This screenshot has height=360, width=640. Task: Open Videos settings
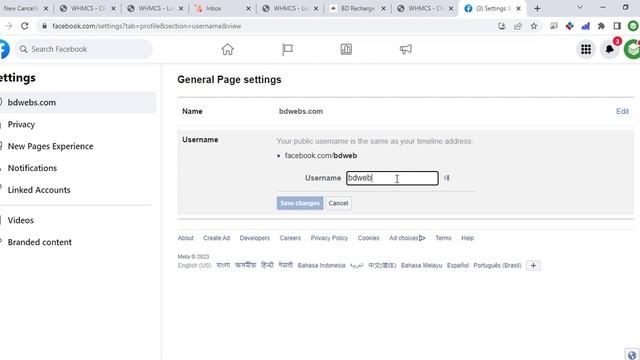[21, 220]
